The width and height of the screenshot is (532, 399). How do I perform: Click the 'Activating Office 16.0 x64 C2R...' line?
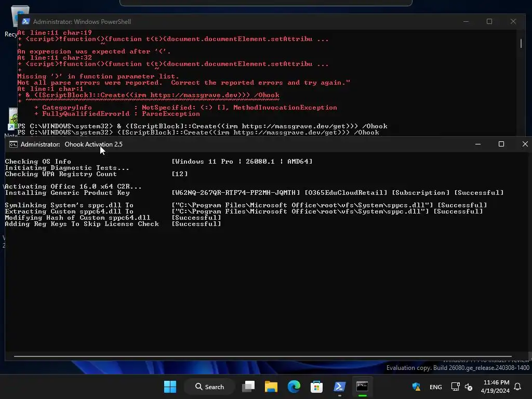pos(73,187)
